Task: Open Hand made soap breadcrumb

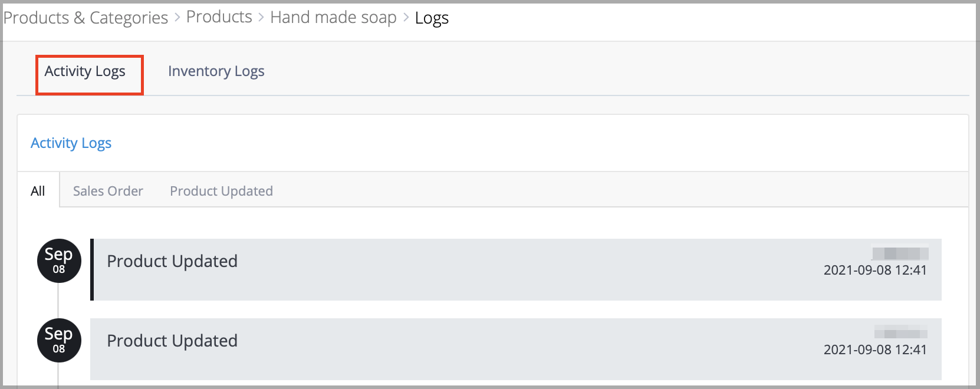Action: point(333,18)
